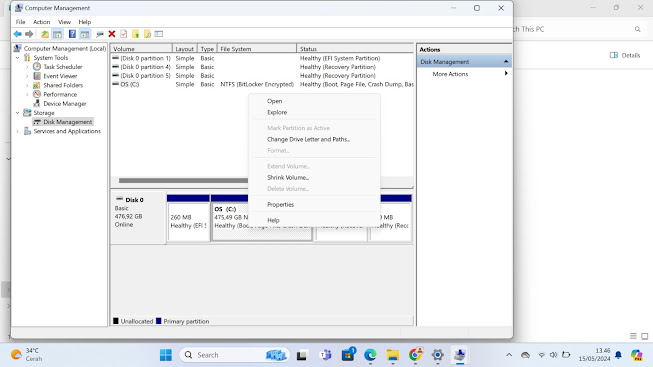Open the View menu
The image size is (653, 367).
pos(64,22)
